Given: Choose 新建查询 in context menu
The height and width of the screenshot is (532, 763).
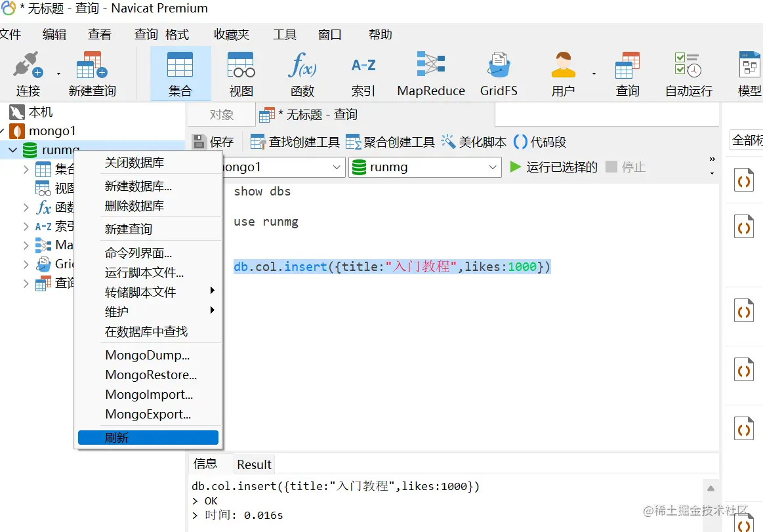Looking at the screenshot, I should pos(149,229).
